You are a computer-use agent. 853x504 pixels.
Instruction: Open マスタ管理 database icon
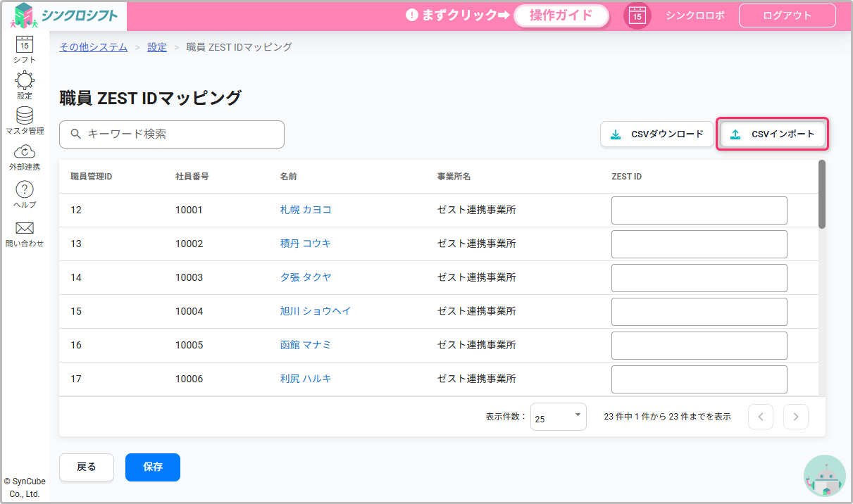pos(25,117)
